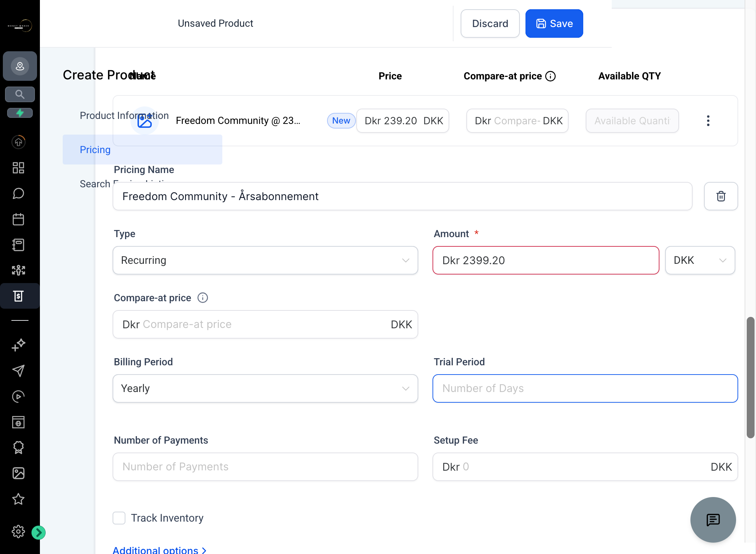Click the Amount field with Dkr 2399.20
This screenshot has width=756, height=554.
click(546, 260)
